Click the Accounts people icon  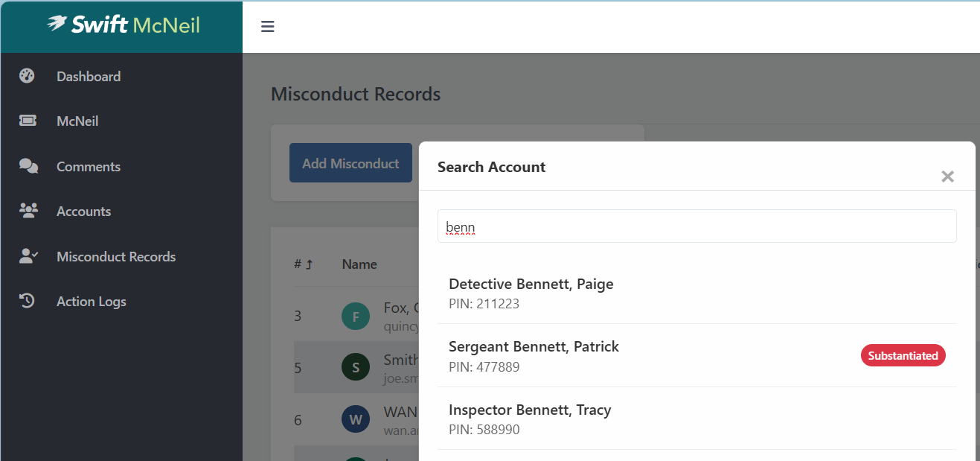coord(28,211)
